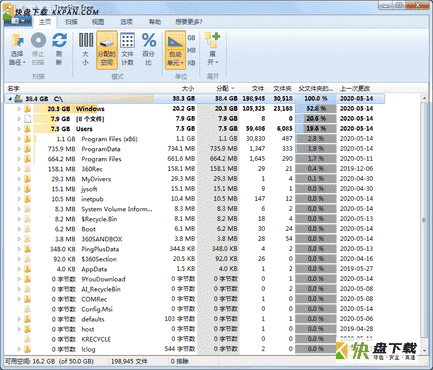Screen dimensions: 433x370
Task: Click the vertical scrollbar thumb
Action: tap(424, 220)
